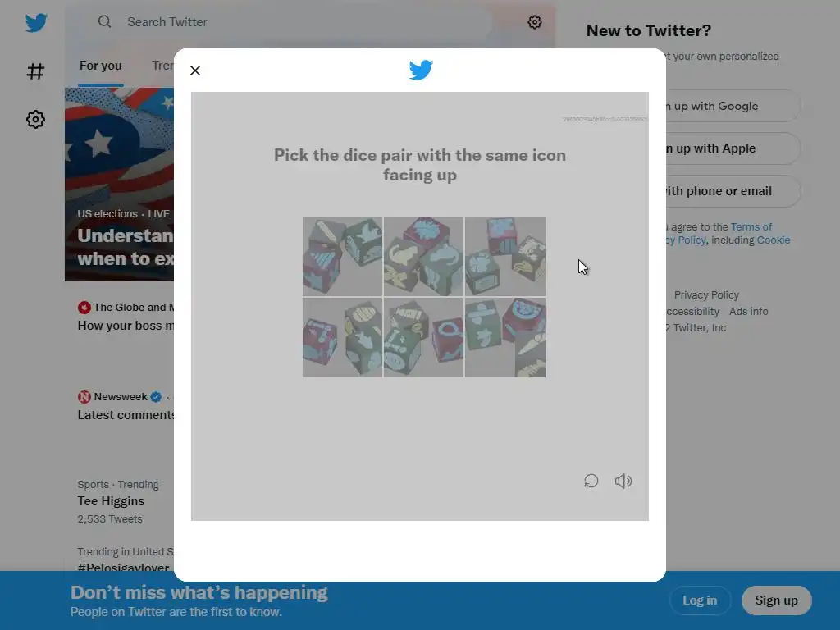Screen dimensions: 840x630
Task: Open Explore via the hashtag icon
Action: click(x=35, y=71)
